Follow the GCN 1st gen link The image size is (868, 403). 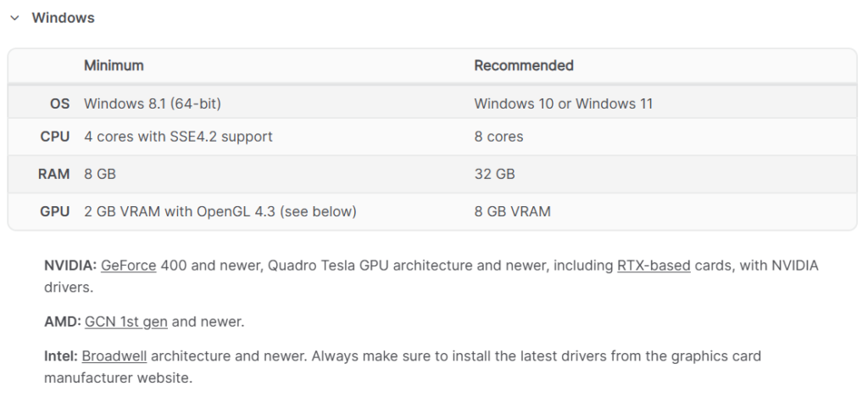click(x=126, y=322)
